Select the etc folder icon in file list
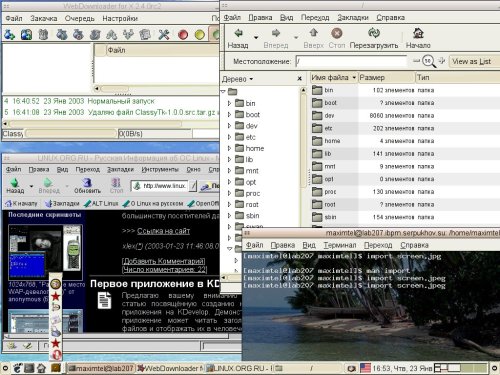The height and width of the screenshot is (375, 500). pyautogui.click(x=317, y=128)
